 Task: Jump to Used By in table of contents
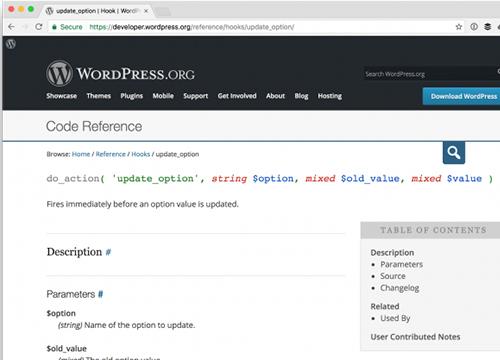[395, 318]
